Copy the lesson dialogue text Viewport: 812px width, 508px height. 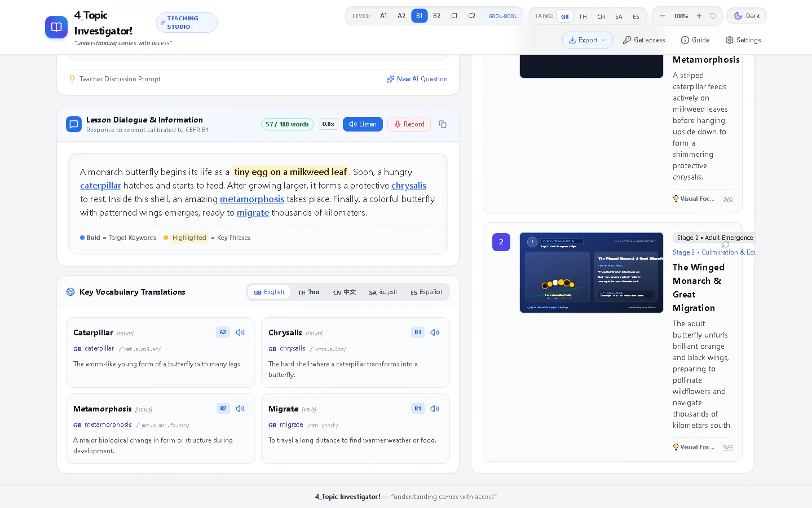click(443, 124)
